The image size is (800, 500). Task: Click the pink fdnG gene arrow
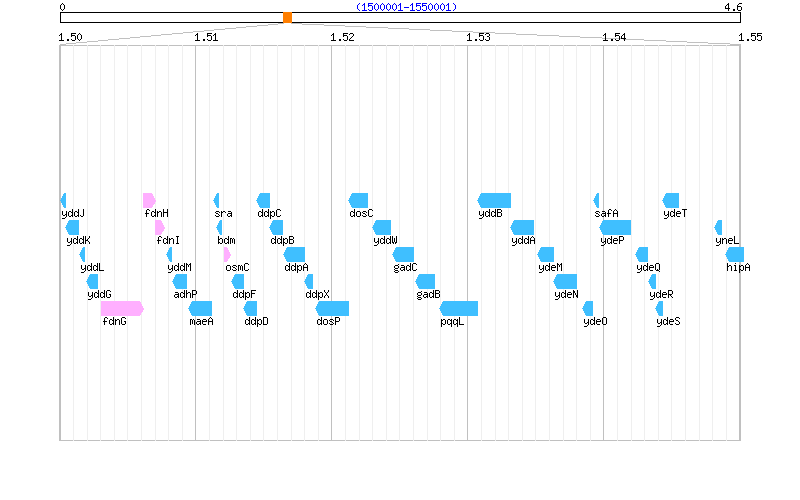(x=122, y=308)
